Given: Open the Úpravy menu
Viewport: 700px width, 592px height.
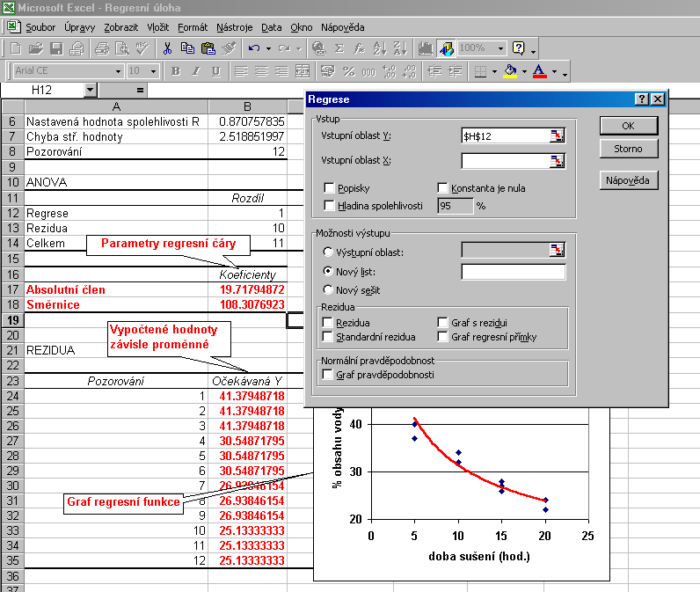Looking at the screenshot, I should [79, 27].
